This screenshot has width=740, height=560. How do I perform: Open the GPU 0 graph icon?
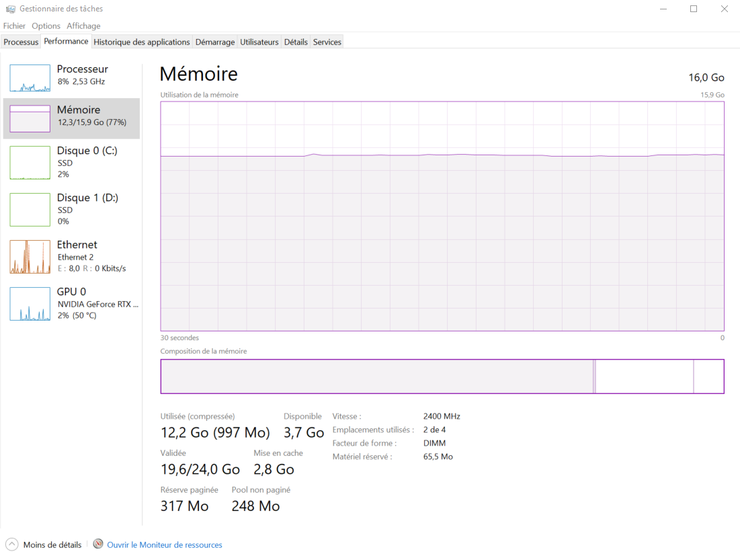pos(30,304)
